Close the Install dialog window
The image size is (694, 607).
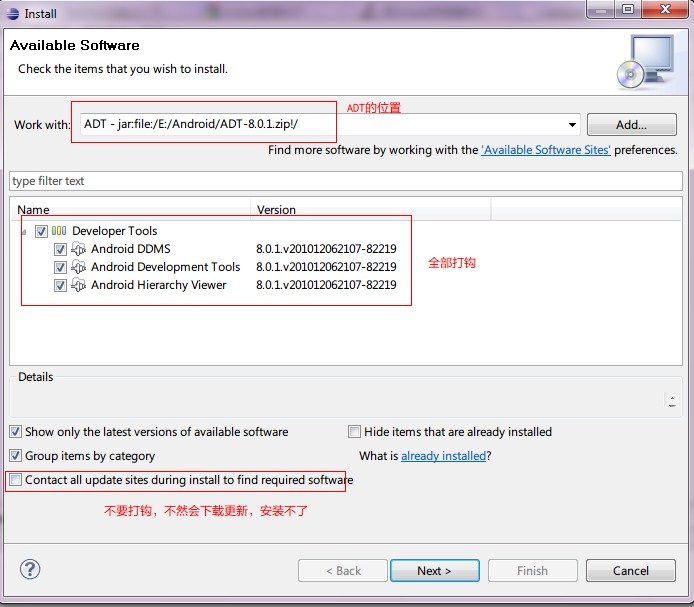click(x=665, y=9)
